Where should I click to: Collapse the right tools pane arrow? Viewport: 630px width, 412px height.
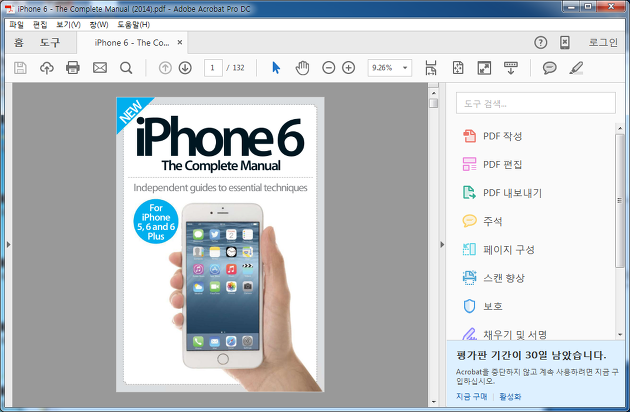442,244
